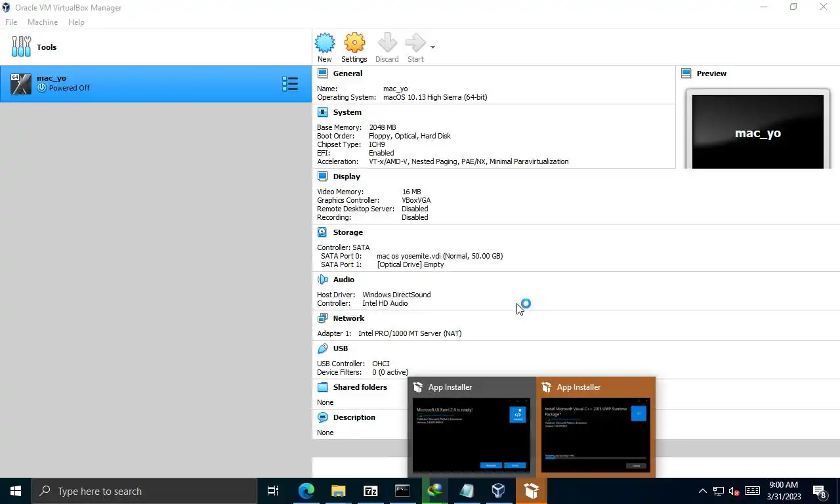
Task: Click the Discard toolbar icon
Action: (387, 43)
